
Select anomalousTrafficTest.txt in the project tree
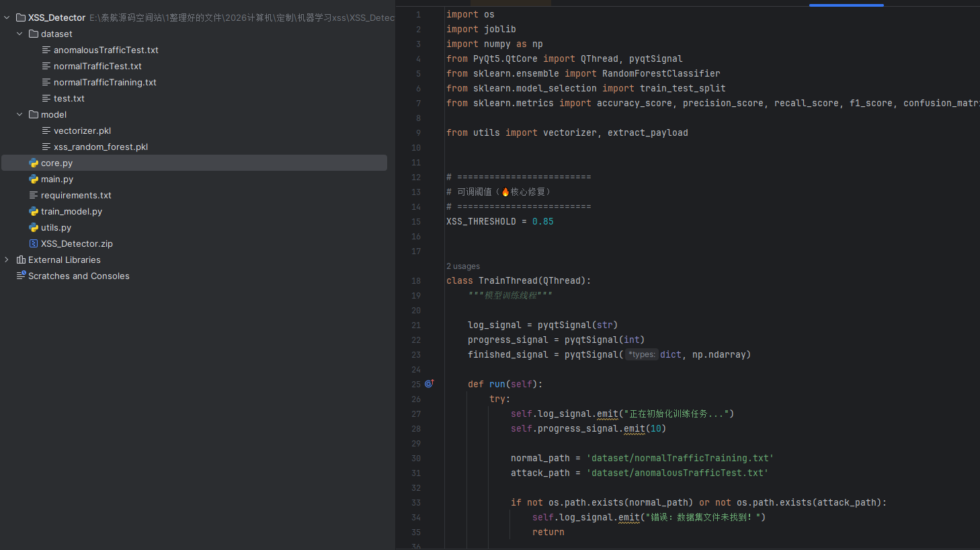[x=106, y=50]
